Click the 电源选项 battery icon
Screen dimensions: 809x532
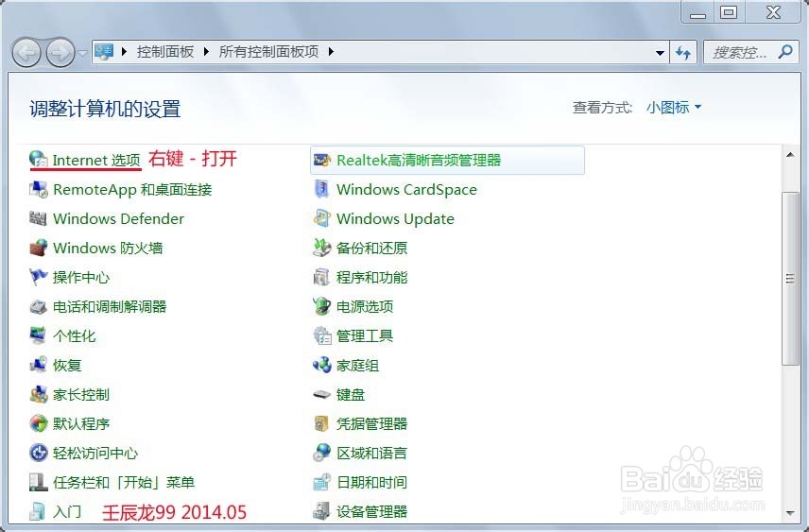coord(322,307)
